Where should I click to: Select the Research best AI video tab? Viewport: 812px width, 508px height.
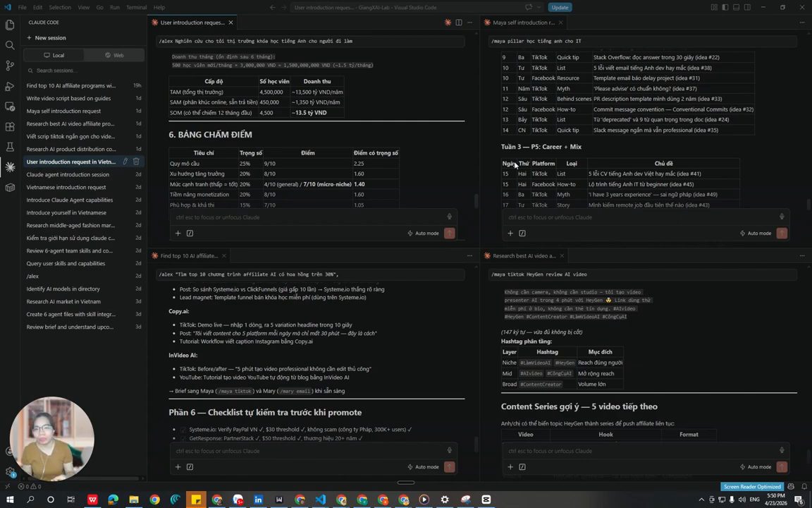point(524,255)
